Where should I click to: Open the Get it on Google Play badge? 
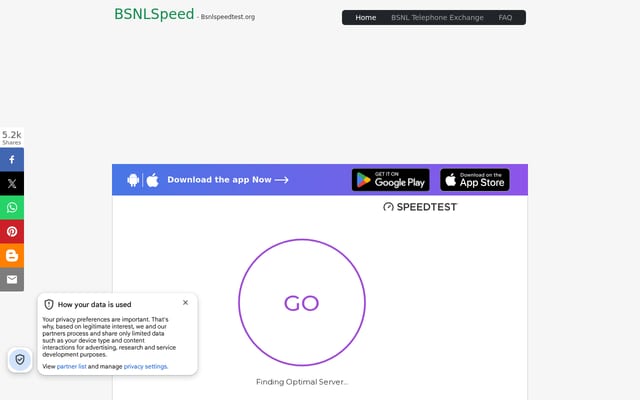click(391, 180)
